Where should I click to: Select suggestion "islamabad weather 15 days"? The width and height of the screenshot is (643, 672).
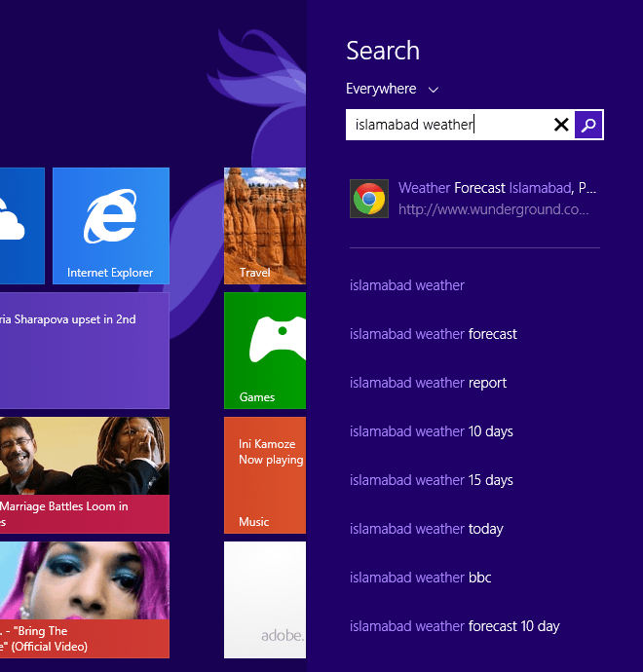432,480
